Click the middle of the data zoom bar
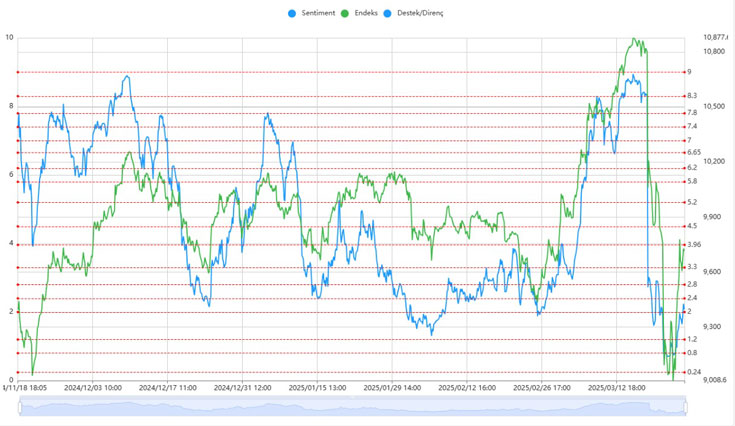 click(x=352, y=405)
